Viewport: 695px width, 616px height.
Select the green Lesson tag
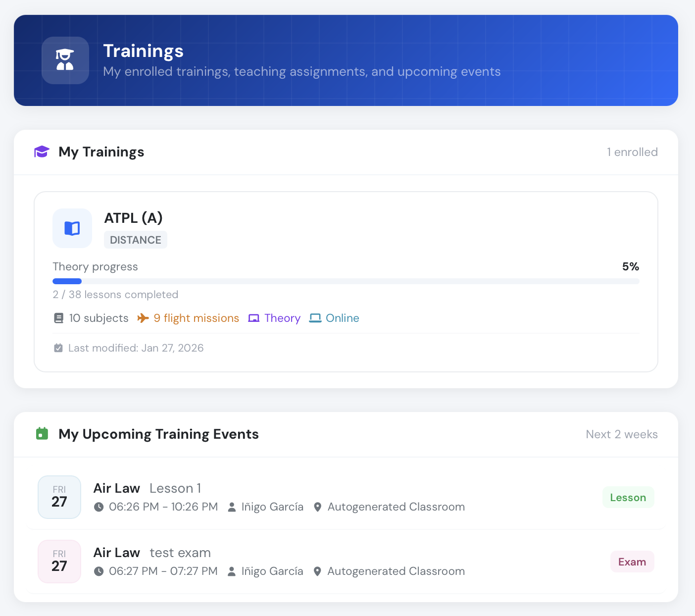tap(628, 497)
